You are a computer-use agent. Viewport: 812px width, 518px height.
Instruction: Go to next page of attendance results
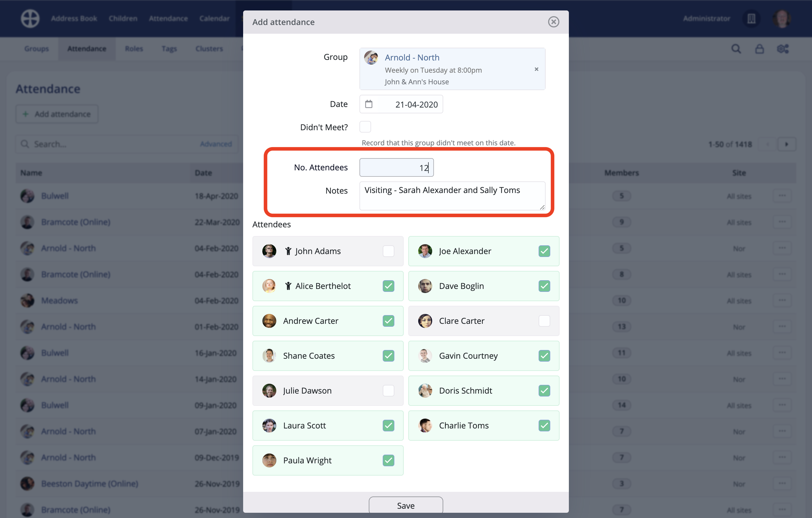[786, 144]
